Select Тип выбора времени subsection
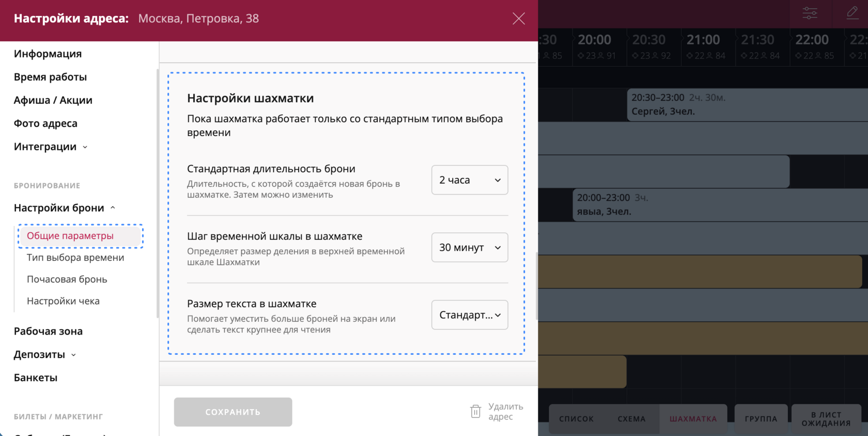This screenshot has width=868, height=436. click(x=75, y=258)
